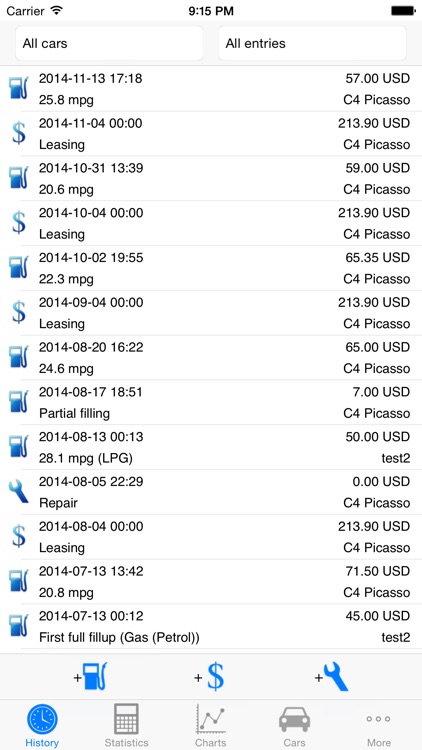Select the History tab
The height and width of the screenshot is (750, 422).
coord(42,725)
